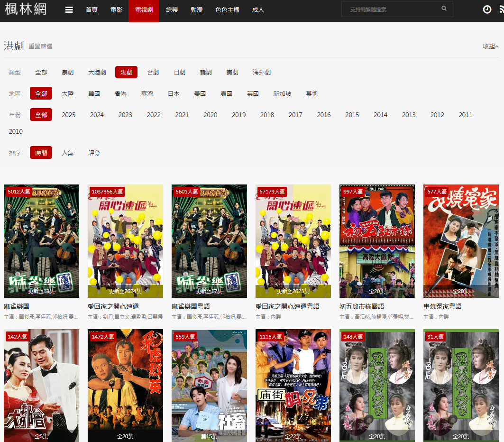
Task: Open the 大都會 poster with 142人氣
Action: [x=41, y=386]
